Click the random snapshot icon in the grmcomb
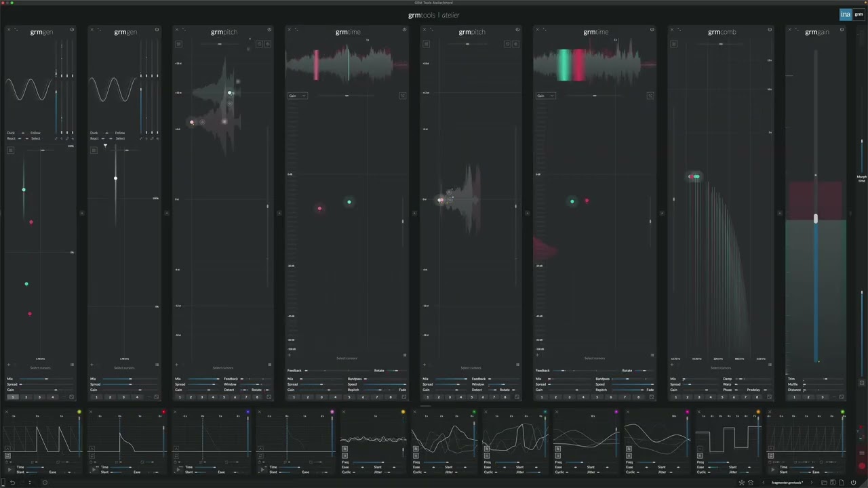This screenshot has width=868, height=488. [x=769, y=396]
